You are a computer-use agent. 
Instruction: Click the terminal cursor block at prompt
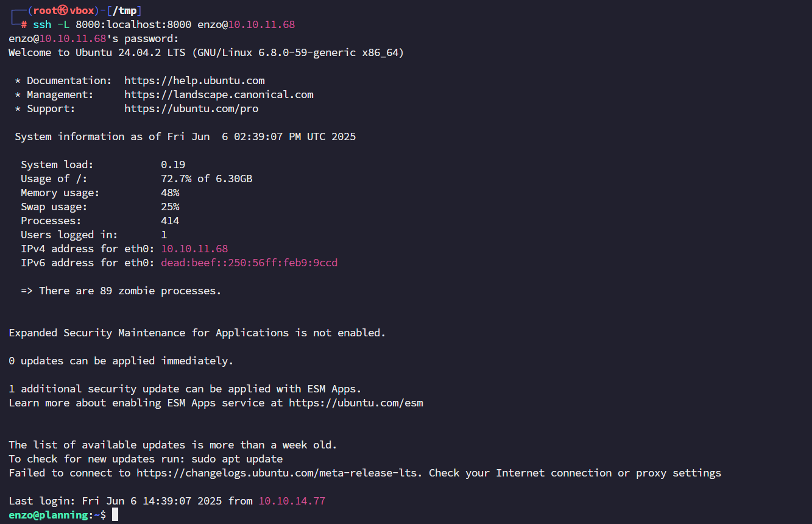(115, 515)
